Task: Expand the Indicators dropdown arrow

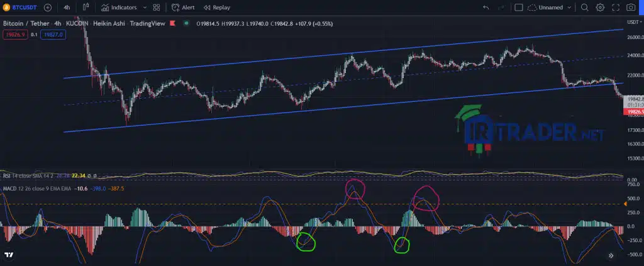Action: [145, 8]
